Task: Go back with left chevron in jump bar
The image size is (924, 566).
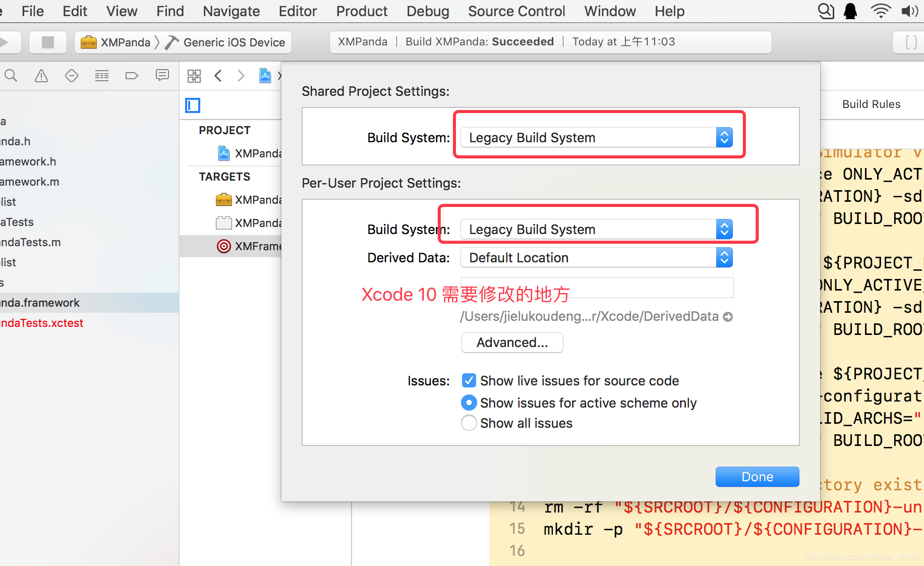Action: (x=218, y=76)
